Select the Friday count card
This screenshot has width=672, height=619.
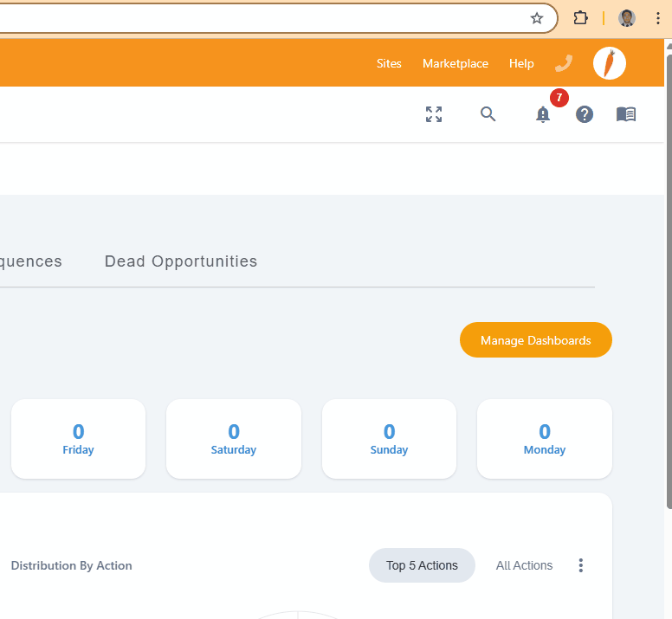click(79, 439)
